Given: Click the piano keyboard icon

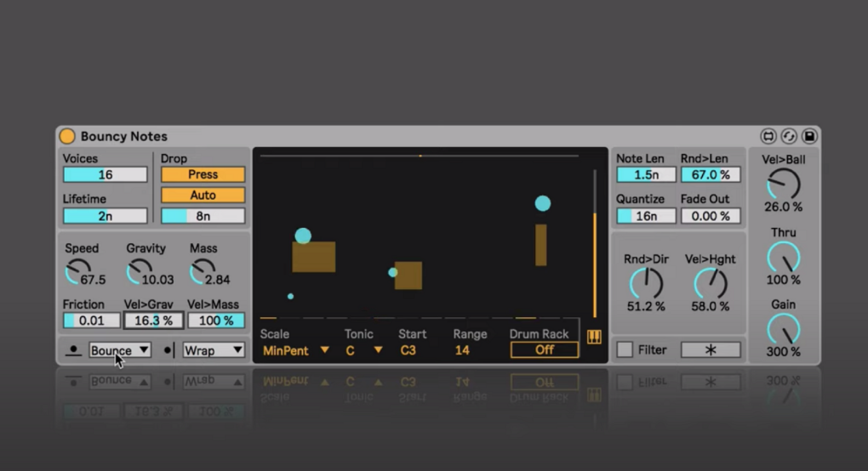Looking at the screenshot, I should (x=594, y=337).
